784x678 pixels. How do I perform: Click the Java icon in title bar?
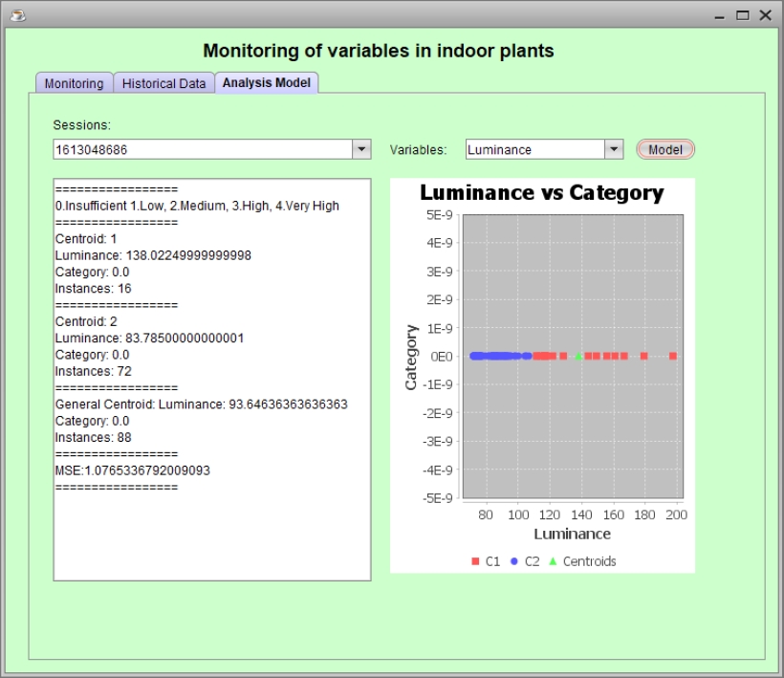(x=16, y=15)
